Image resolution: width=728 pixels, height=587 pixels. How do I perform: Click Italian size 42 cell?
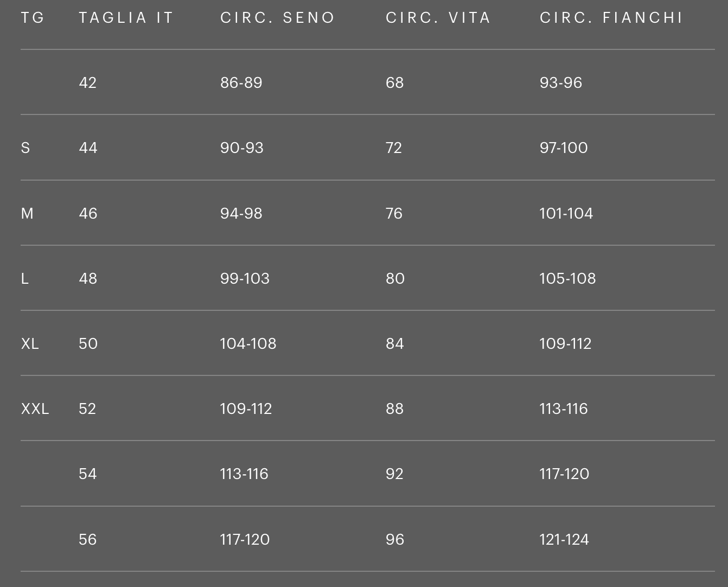(x=87, y=83)
